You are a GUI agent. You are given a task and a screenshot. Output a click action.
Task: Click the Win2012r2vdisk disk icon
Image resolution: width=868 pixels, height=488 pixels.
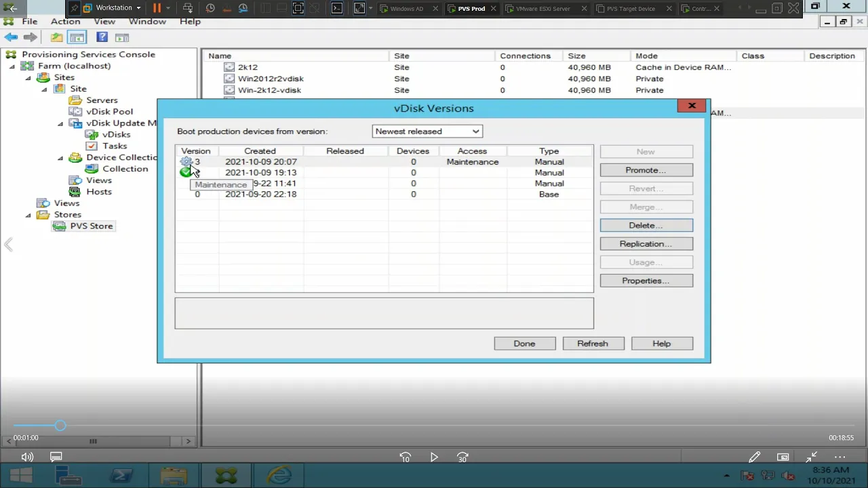tap(229, 79)
